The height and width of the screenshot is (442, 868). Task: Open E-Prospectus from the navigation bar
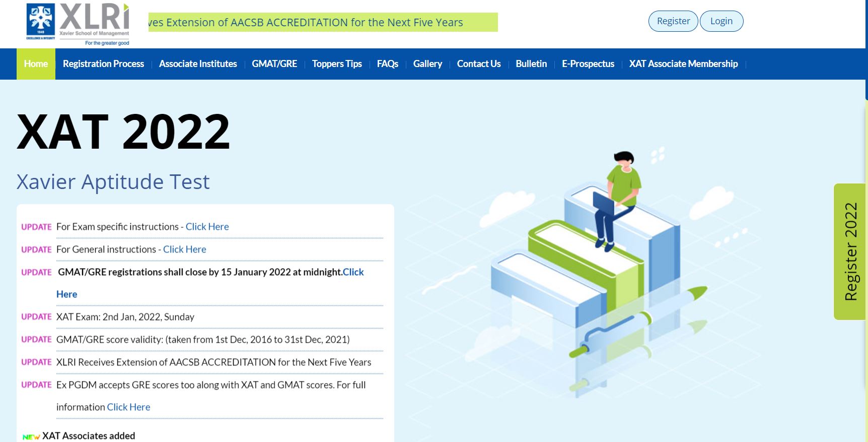click(x=588, y=64)
